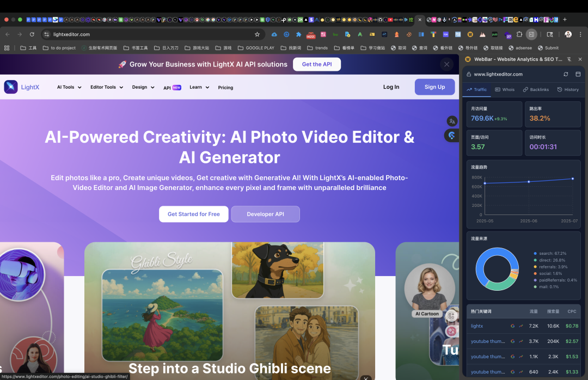Click the address bar URL field
Screen dimensions: 588x380
(x=150, y=34)
